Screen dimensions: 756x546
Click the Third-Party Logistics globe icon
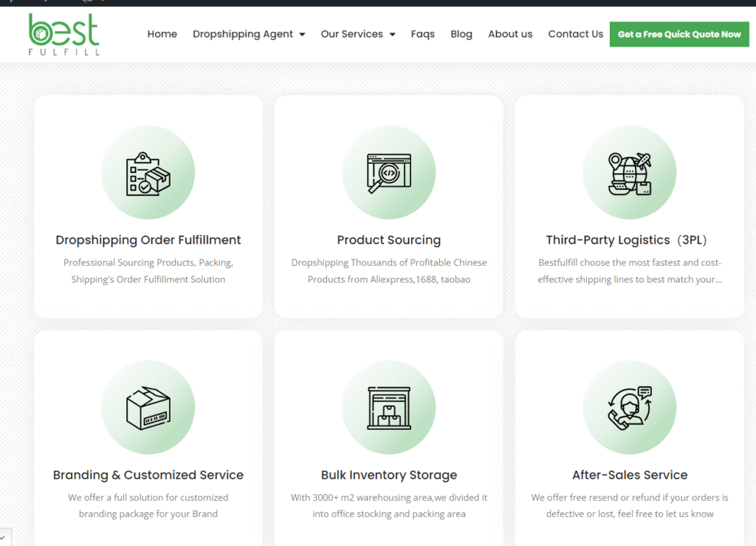click(630, 174)
